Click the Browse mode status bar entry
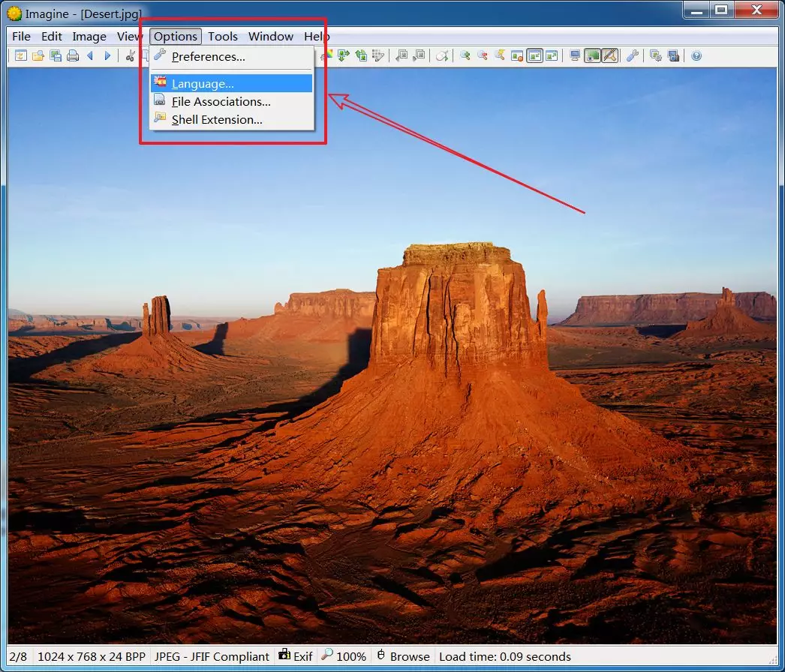 403,656
